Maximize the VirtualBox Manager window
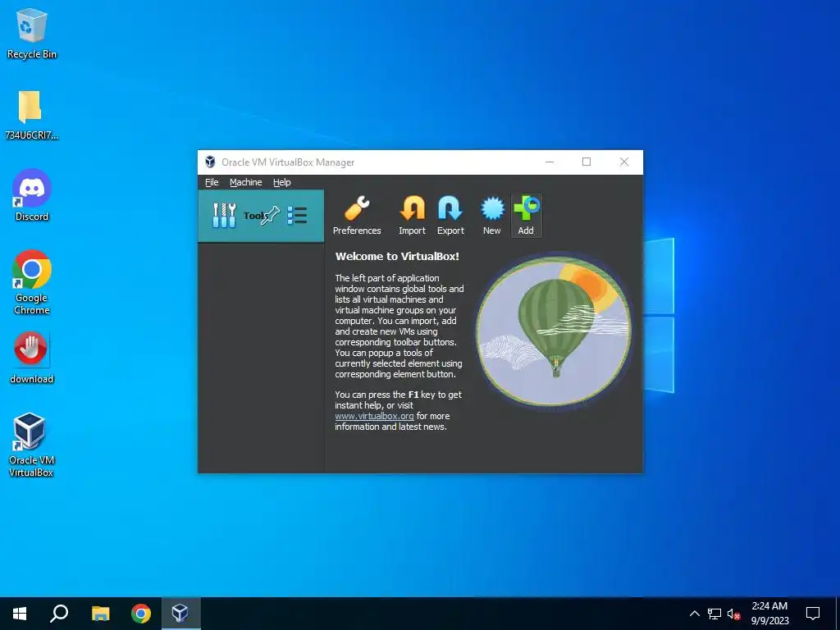 tap(587, 162)
